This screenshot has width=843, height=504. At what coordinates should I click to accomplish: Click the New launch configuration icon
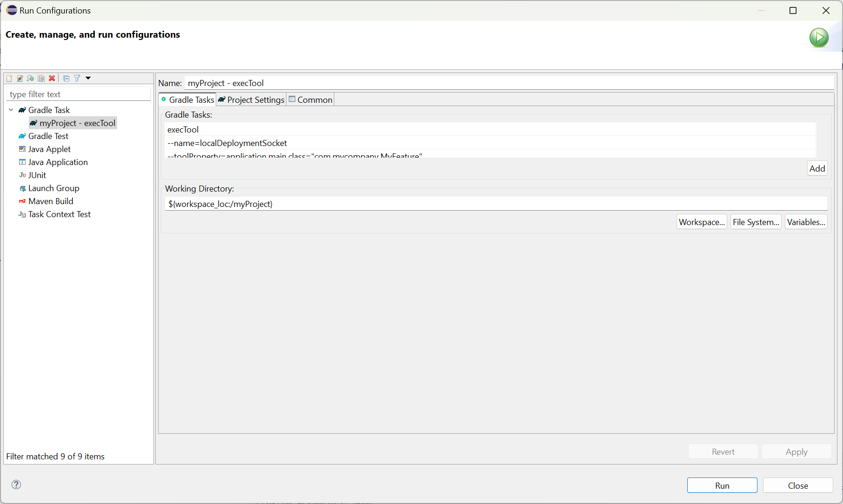(9, 79)
